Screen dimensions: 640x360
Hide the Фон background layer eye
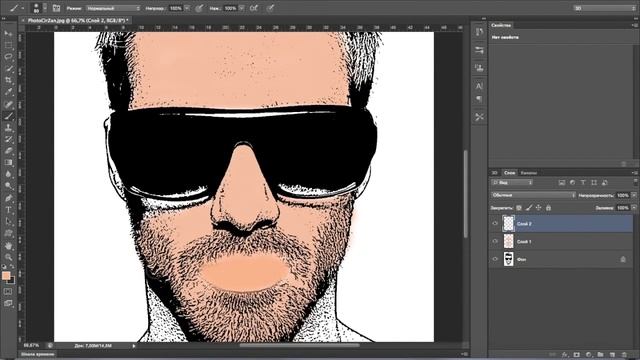[x=495, y=259]
